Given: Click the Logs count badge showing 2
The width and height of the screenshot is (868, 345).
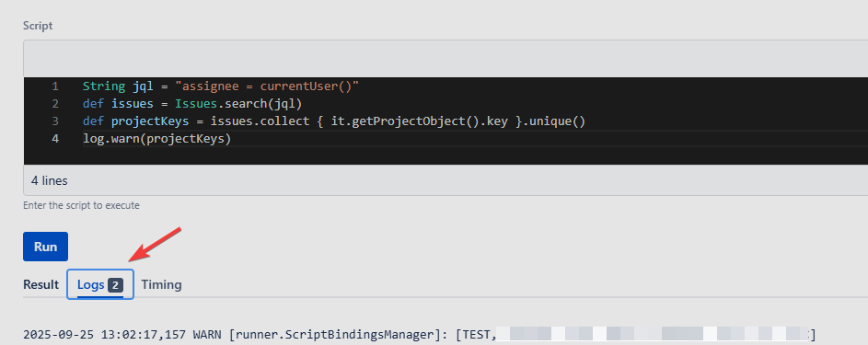Looking at the screenshot, I should point(115,285).
